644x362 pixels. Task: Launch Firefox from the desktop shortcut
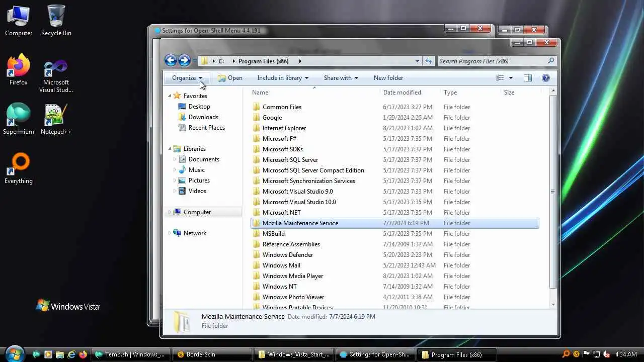(19, 70)
